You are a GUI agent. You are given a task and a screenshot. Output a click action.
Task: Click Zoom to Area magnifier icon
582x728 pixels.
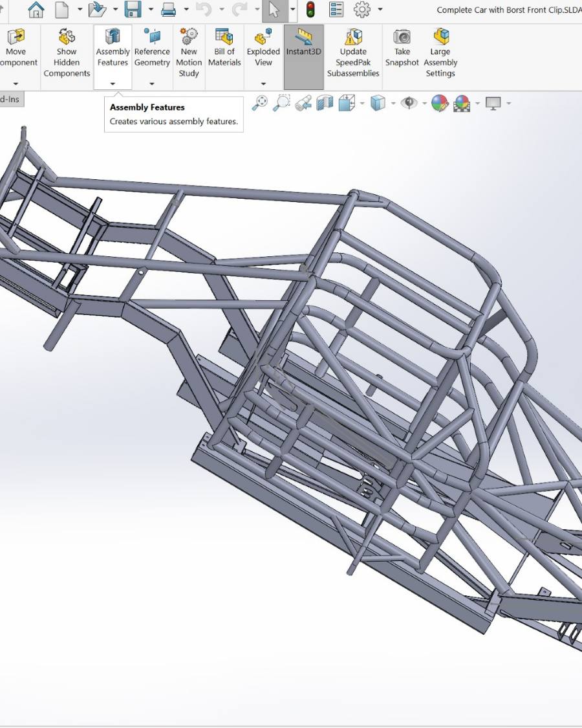click(281, 103)
